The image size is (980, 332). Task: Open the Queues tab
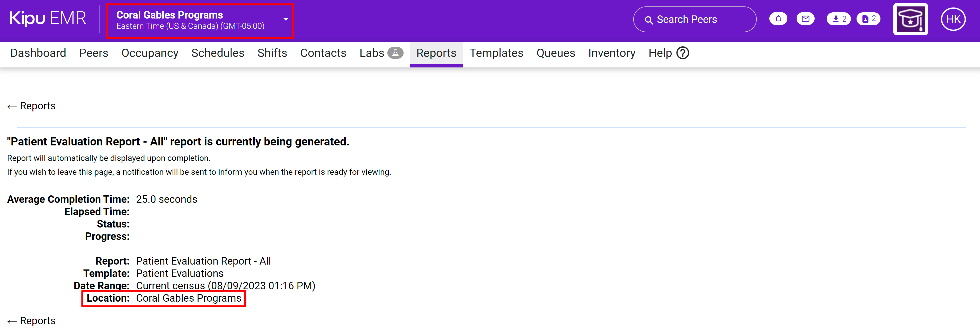(x=555, y=53)
